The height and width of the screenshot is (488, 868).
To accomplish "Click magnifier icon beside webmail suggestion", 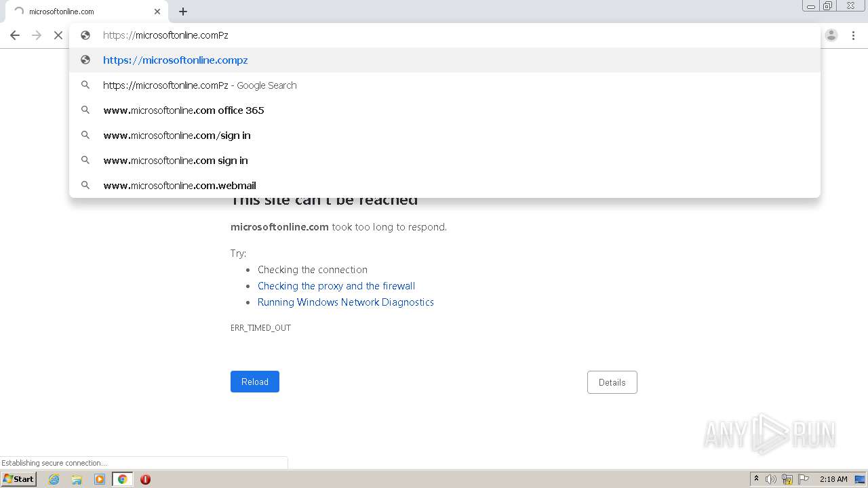I will (x=85, y=185).
